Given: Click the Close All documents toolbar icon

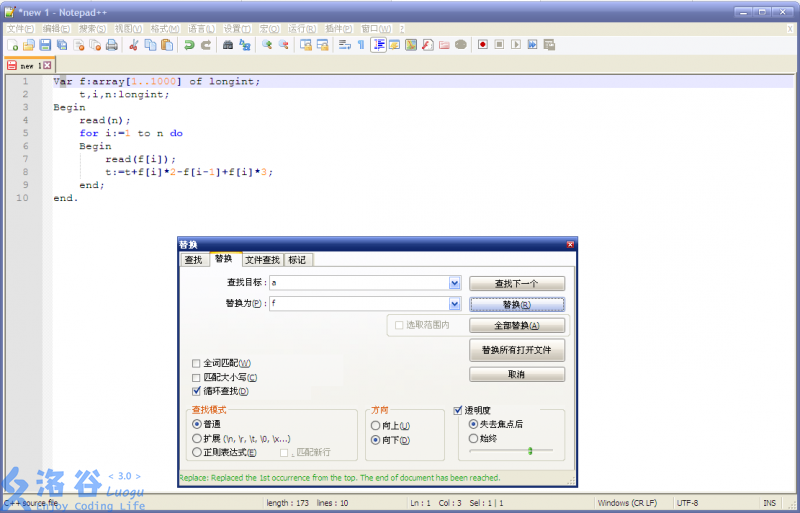Looking at the screenshot, I should (95, 45).
